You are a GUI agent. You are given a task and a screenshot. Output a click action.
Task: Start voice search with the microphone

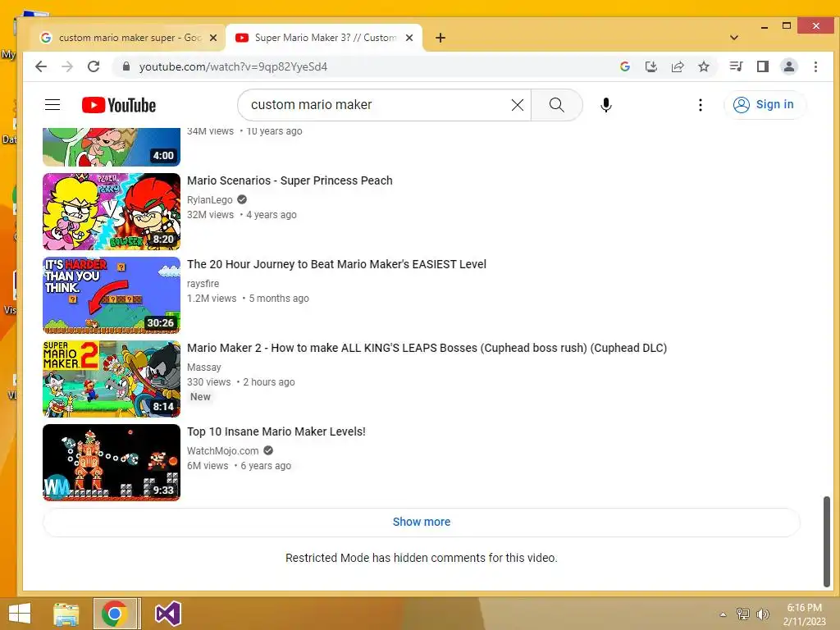[x=606, y=105]
